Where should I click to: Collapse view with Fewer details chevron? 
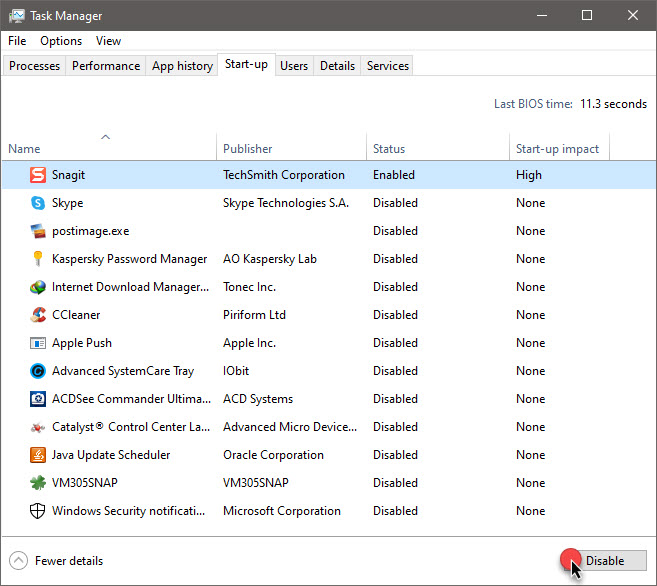(18, 561)
